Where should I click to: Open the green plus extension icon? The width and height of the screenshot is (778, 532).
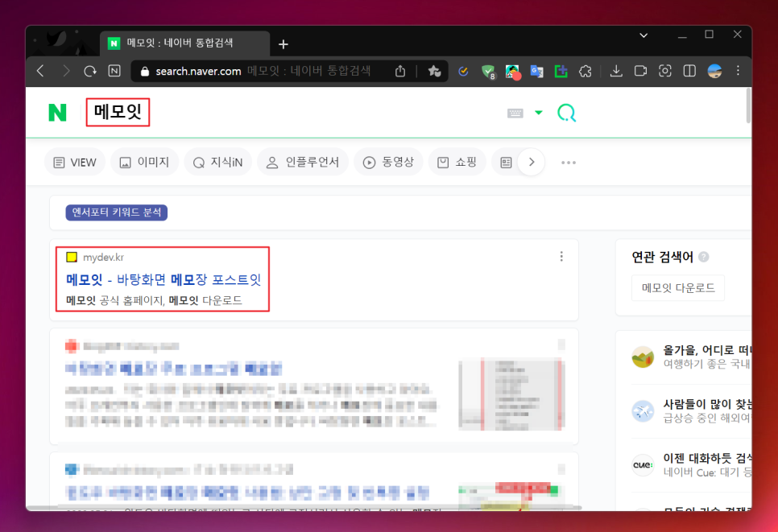coord(561,72)
